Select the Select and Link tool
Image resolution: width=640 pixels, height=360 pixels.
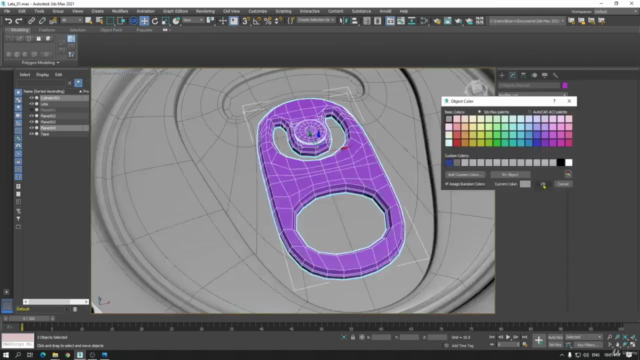point(31,21)
